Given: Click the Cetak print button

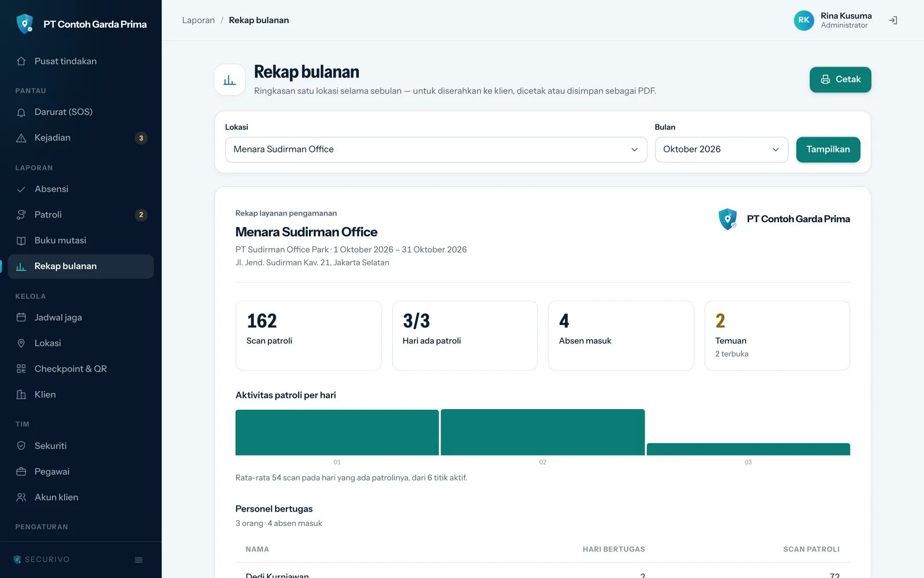Looking at the screenshot, I should (x=840, y=80).
